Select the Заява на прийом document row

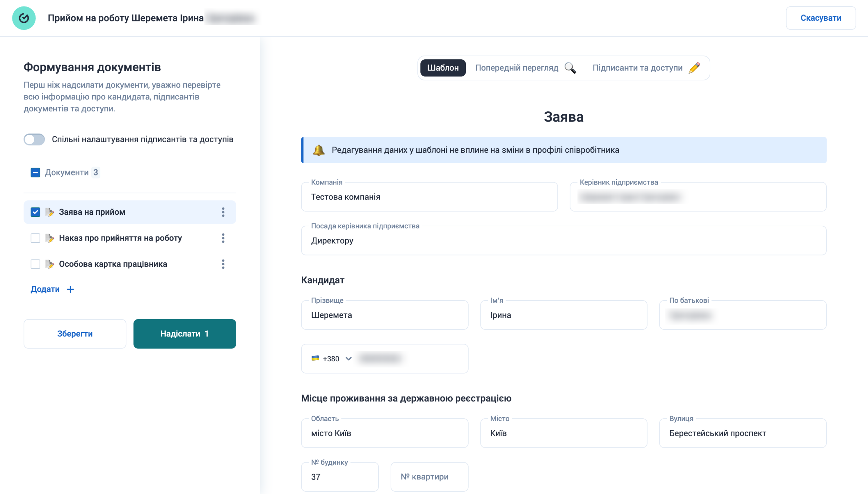(130, 212)
